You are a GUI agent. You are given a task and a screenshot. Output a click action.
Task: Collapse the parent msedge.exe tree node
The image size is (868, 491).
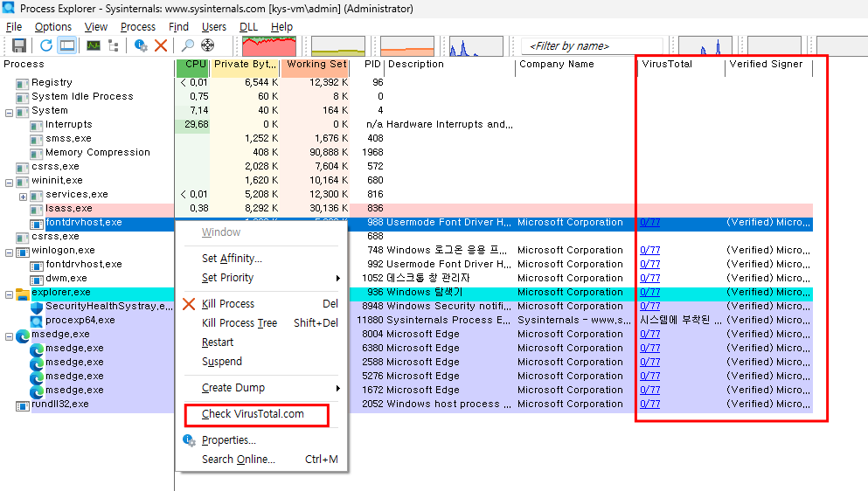coord(9,337)
